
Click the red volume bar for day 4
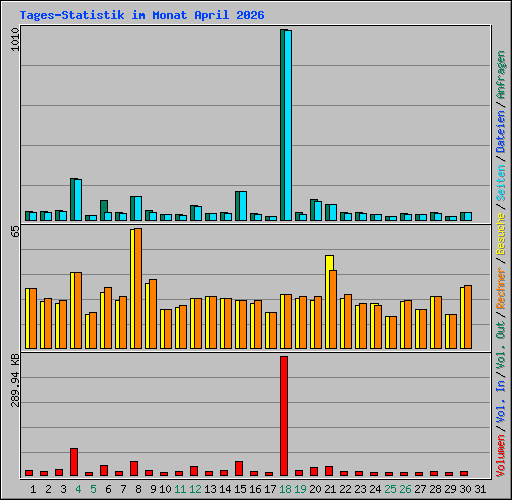[74, 462]
